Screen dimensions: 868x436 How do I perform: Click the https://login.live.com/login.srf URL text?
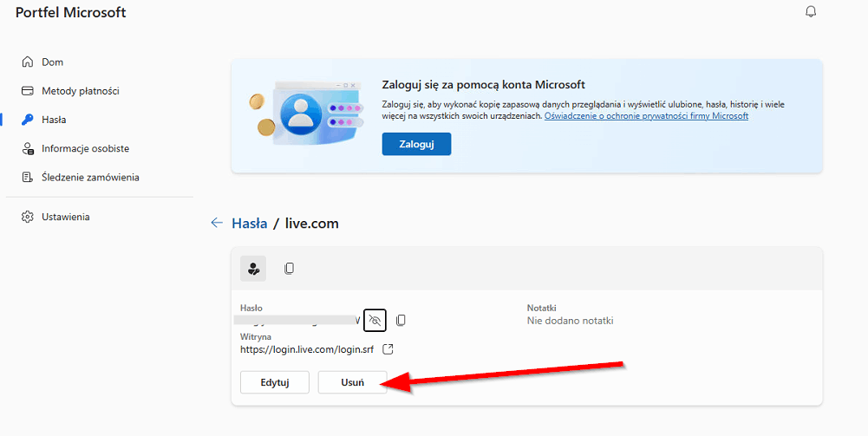pyautogui.click(x=307, y=349)
